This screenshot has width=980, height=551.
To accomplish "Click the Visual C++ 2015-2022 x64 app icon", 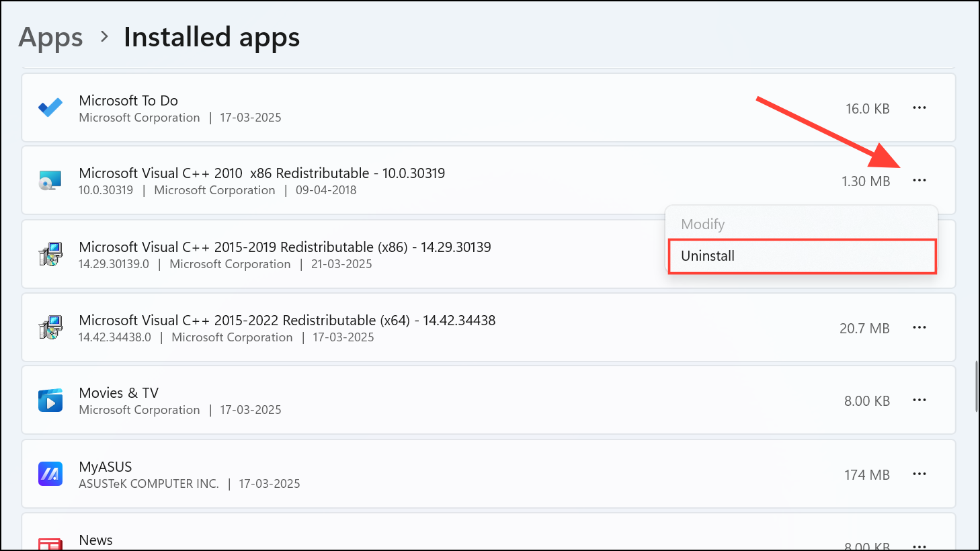I will point(50,327).
